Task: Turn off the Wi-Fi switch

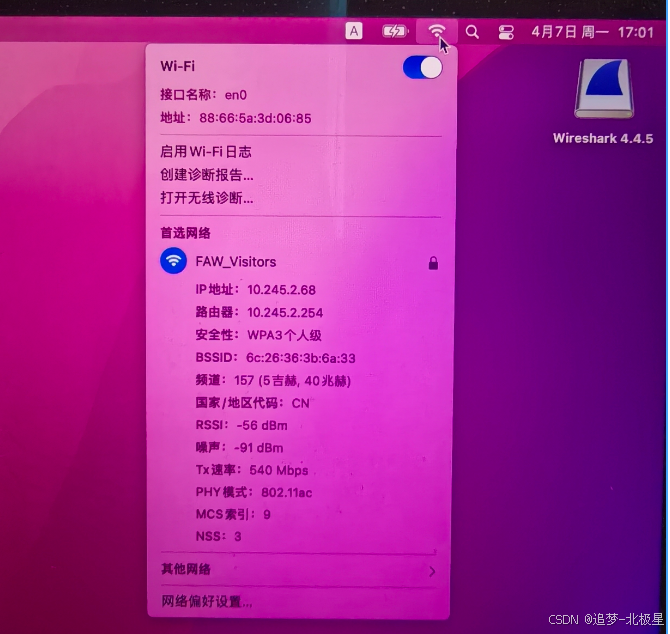Action: (x=422, y=68)
